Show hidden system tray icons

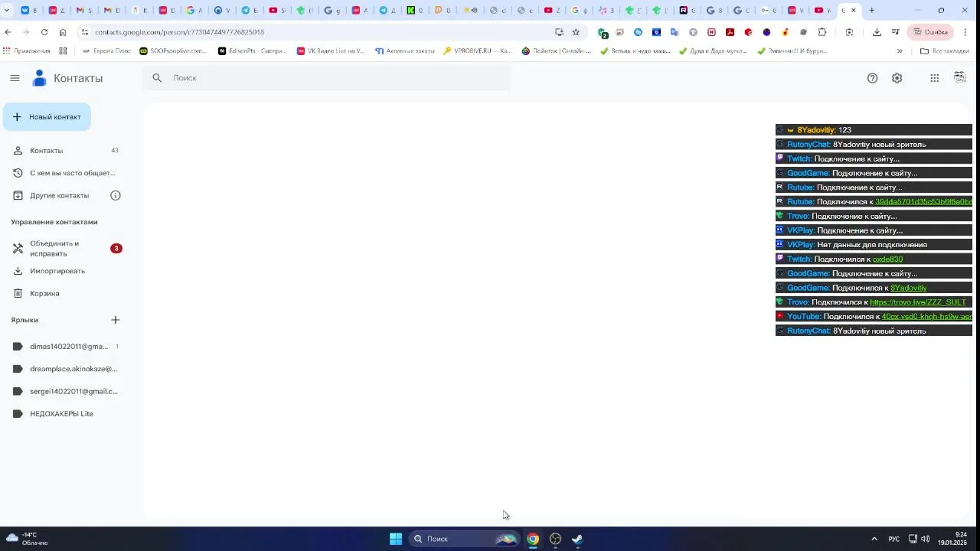point(874,539)
